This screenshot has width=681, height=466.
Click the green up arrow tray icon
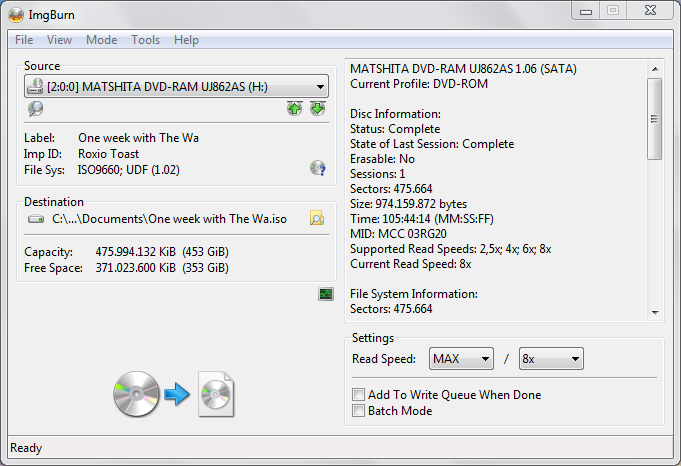click(294, 108)
